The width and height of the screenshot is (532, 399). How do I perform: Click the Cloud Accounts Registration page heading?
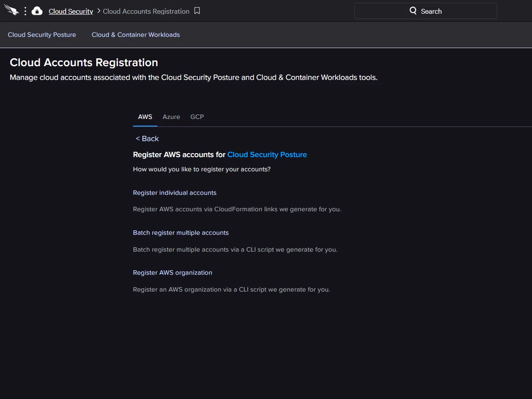coord(84,63)
